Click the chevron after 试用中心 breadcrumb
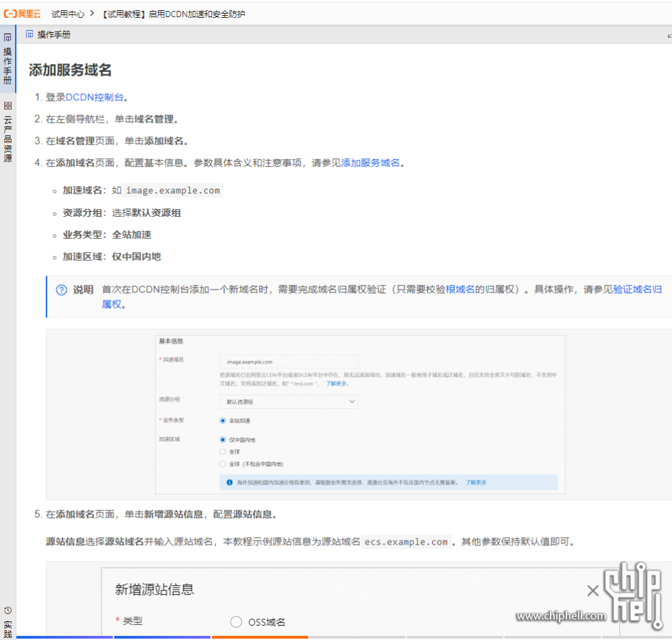Screen dimensions: 672x640 click(x=92, y=14)
